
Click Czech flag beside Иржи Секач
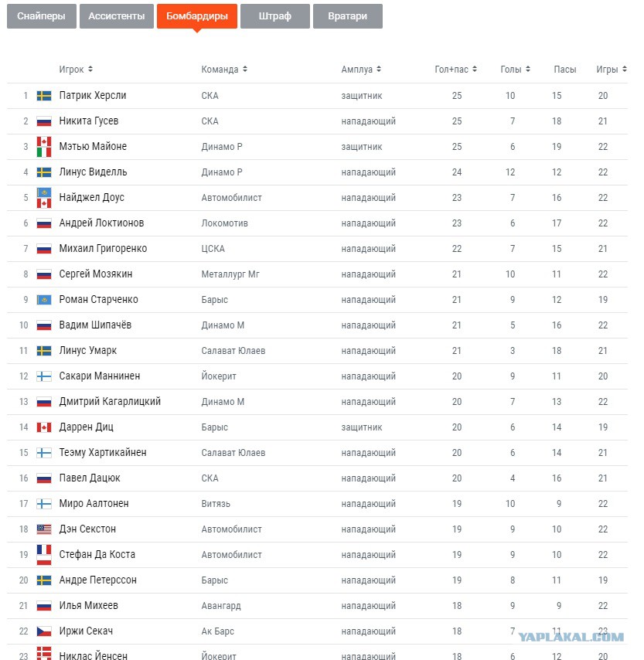click(44, 631)
